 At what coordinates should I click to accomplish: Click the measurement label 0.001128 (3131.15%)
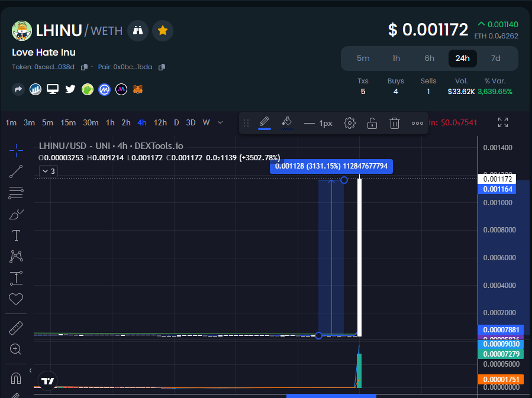coord(331,166)
